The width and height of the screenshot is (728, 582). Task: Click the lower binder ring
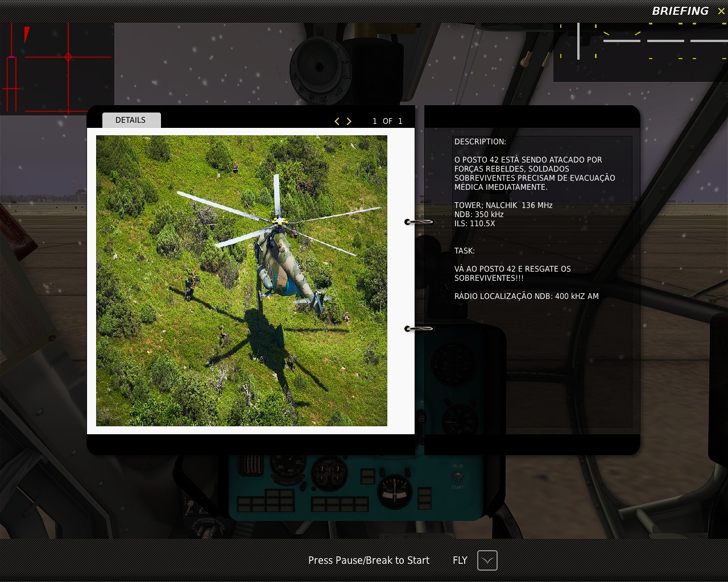[x=419, y=329]
